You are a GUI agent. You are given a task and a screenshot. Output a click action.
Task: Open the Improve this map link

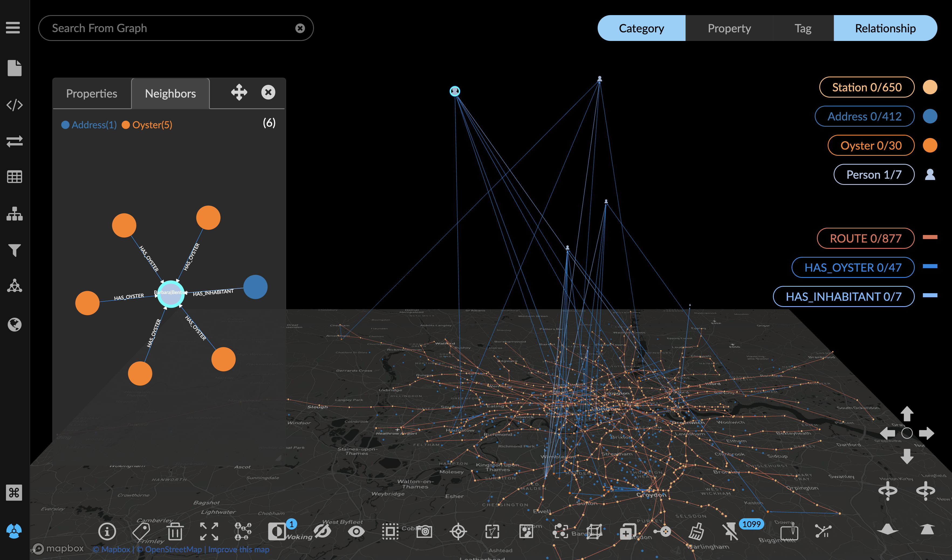click(x=238, y=549)
